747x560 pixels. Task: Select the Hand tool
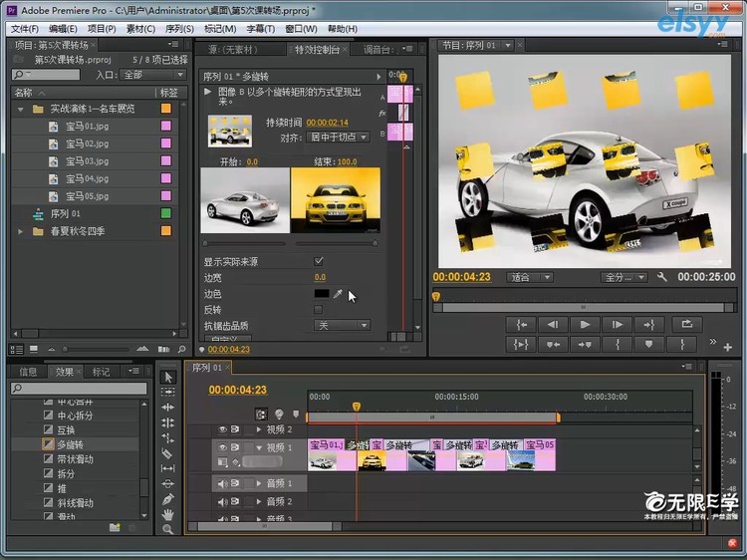coord(167,515)
